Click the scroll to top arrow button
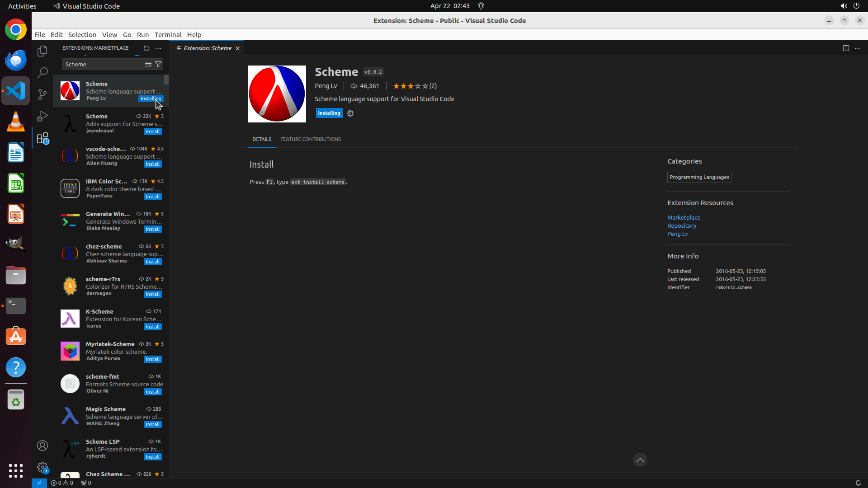 640,460
